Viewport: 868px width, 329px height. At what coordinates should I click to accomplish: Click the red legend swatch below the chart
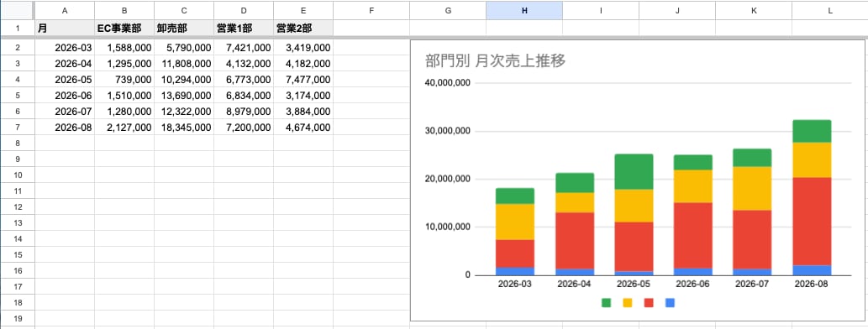tap(649, 302)
